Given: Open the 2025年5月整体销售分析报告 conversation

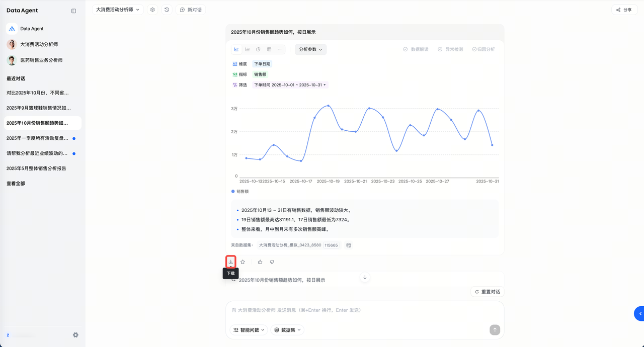Looking at the screenshot, I should (x=36, y=168).
